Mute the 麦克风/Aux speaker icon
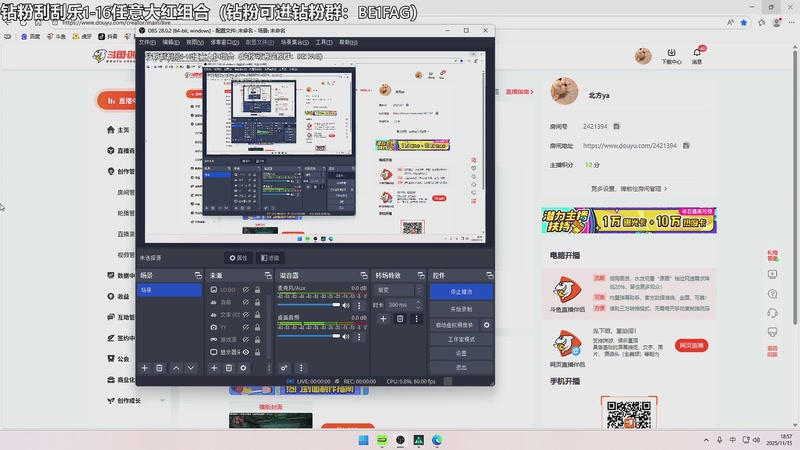This screenshot has height=450, width=800. 346,305
